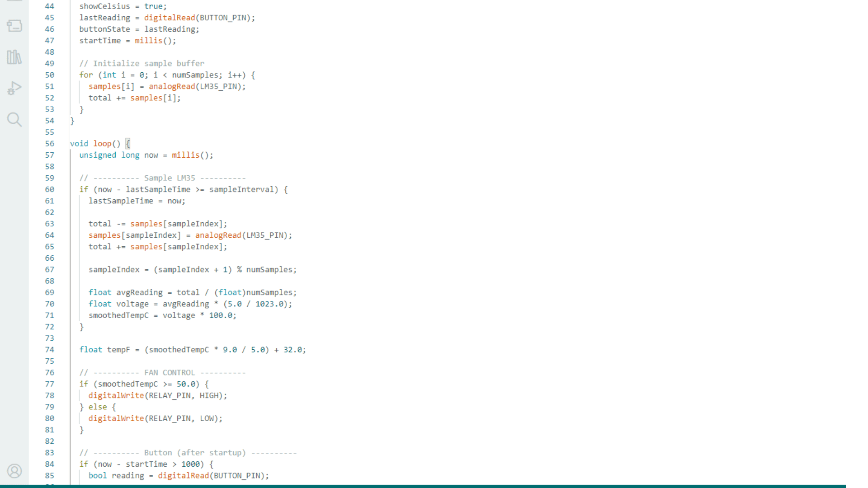Click 'if (now - startTime > 1000)' line
Viewport: 868px width, 488px height.
coord(146,465)
